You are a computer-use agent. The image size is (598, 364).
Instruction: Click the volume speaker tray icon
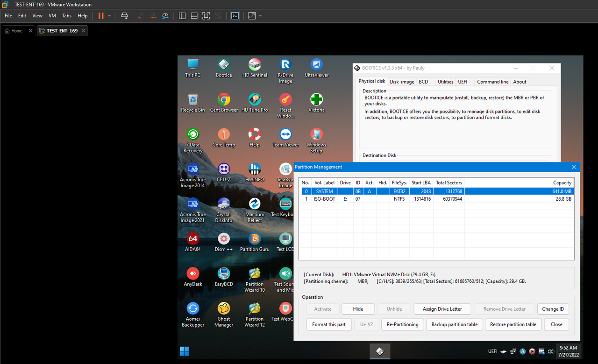click(x=551, y=351)
